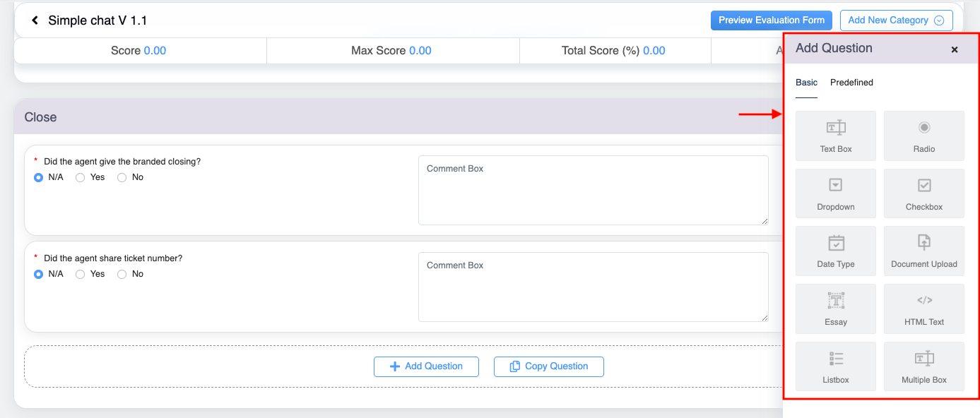980x418 pixels.
Task: Type in branded closing Comment Box
Action: pyautogui.click(x=593, y=191)
